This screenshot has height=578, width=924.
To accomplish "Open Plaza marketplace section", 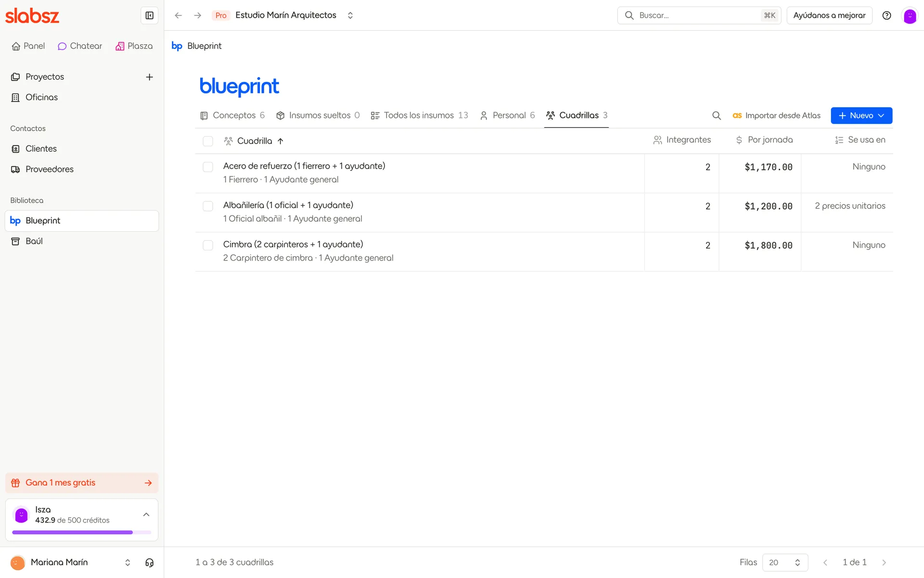I will (x=134, y=46).
